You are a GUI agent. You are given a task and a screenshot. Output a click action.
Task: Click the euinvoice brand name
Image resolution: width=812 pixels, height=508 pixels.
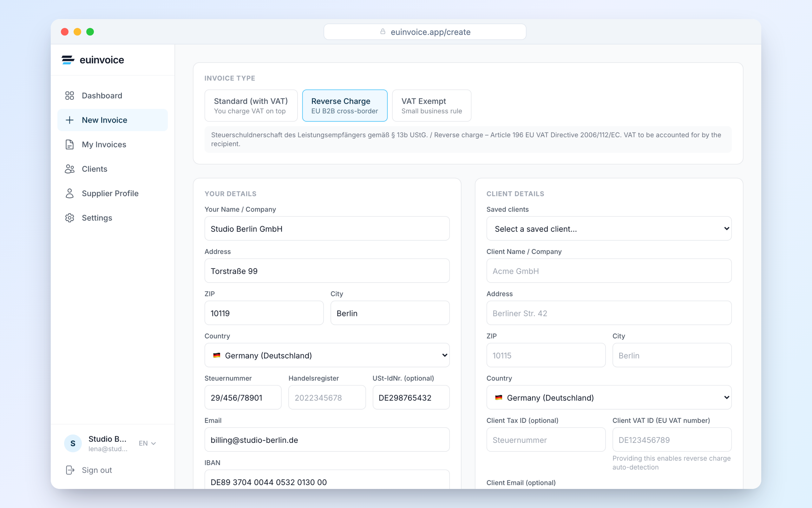point(102,60)
